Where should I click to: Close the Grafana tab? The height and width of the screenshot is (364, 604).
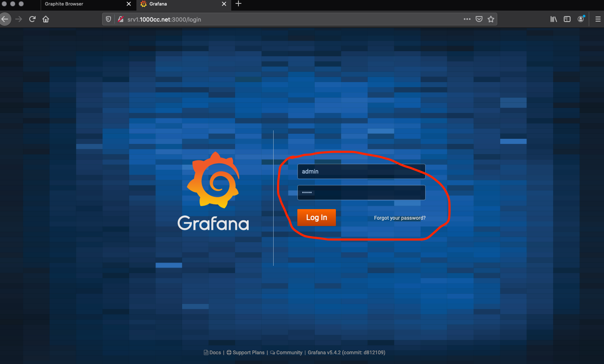224,4
